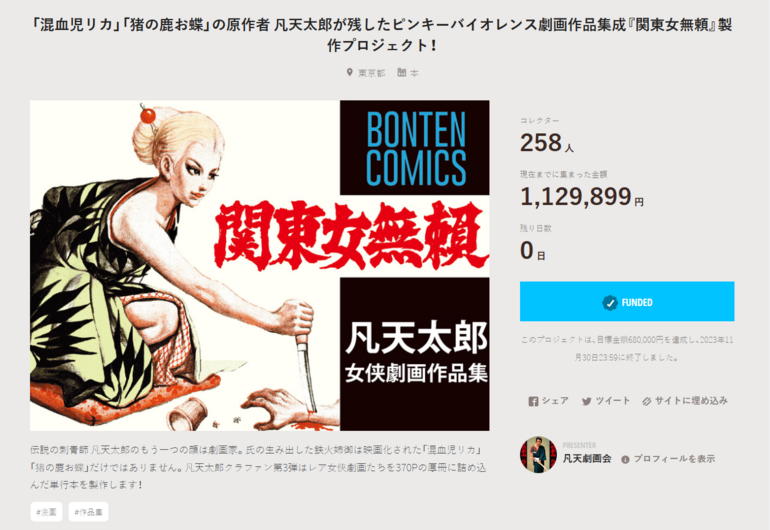Click the Facebook share icon
Screen dimensions: 770x530
pyautogui.click(x=533, y=401)
